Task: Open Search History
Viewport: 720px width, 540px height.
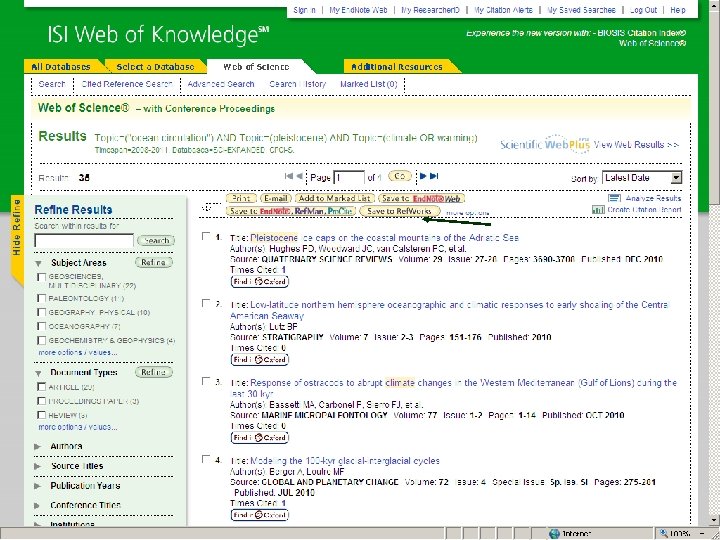Action: [298, 84]
